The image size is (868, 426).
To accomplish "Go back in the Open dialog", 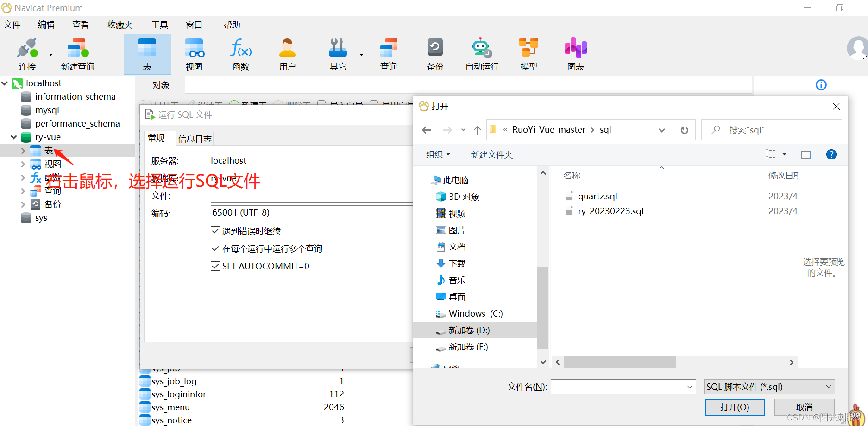I will coord(427,130).
